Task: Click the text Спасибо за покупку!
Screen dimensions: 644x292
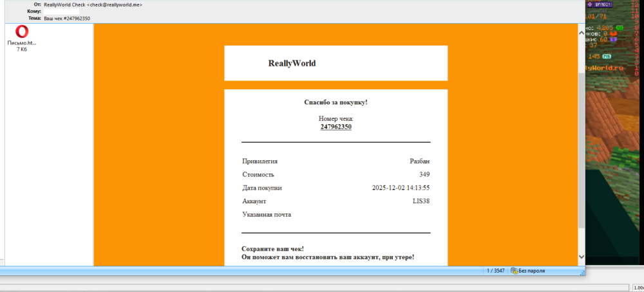Action: (x=336, y=102)
